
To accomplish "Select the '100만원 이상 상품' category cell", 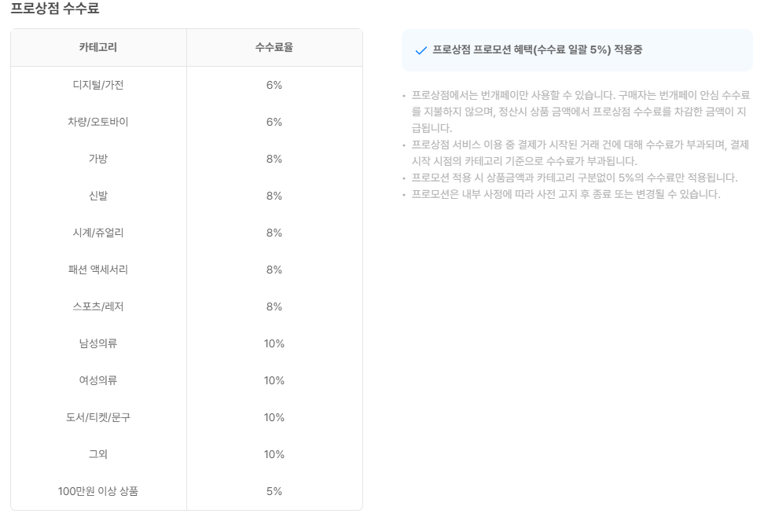I will point(98,491).
